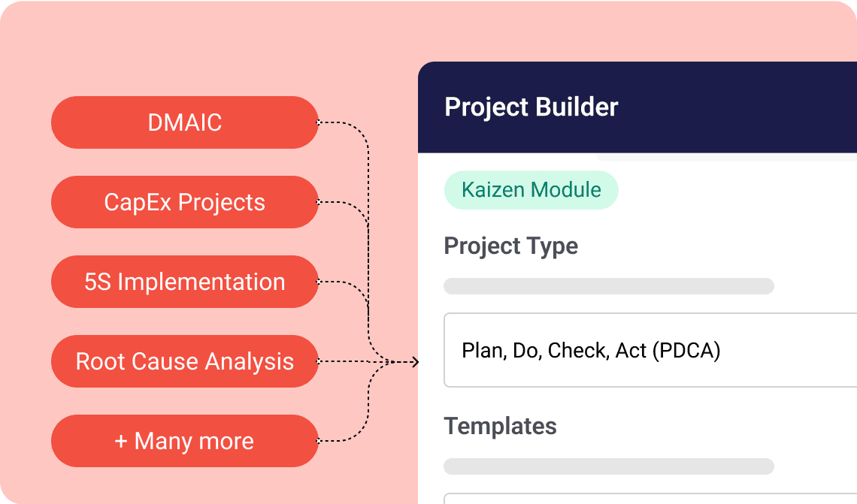Click the gray placeholder bar under Project Type
The image size is (857, 504).
point(608,286)
